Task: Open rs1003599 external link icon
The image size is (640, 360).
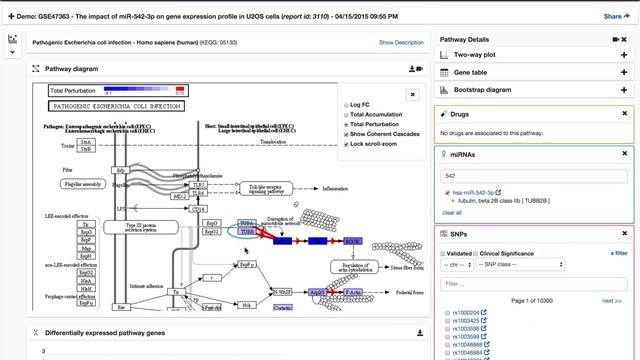Action: 484,336
